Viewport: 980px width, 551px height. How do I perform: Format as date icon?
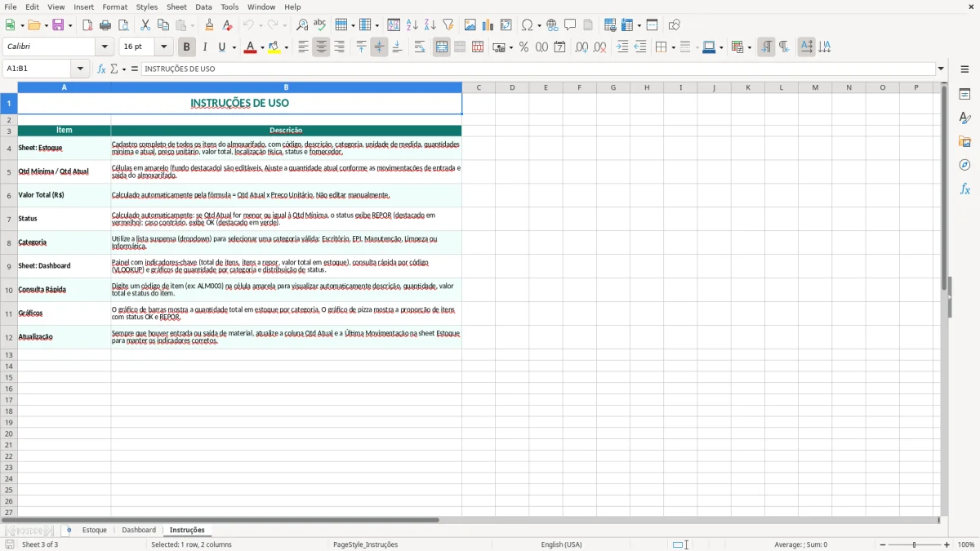pyautogui.click(x=560, y=47)
